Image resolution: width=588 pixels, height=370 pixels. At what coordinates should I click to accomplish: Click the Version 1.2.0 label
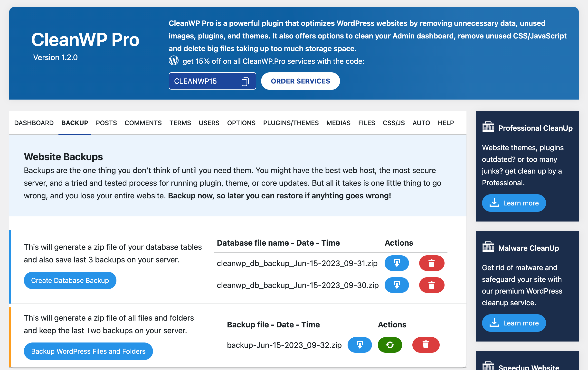[56, 57]
